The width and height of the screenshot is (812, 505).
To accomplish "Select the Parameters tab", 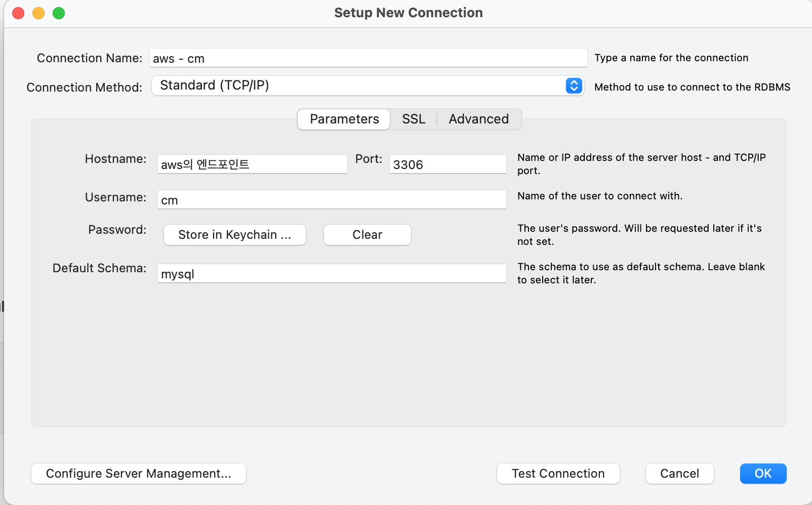I will click(344, 119).
